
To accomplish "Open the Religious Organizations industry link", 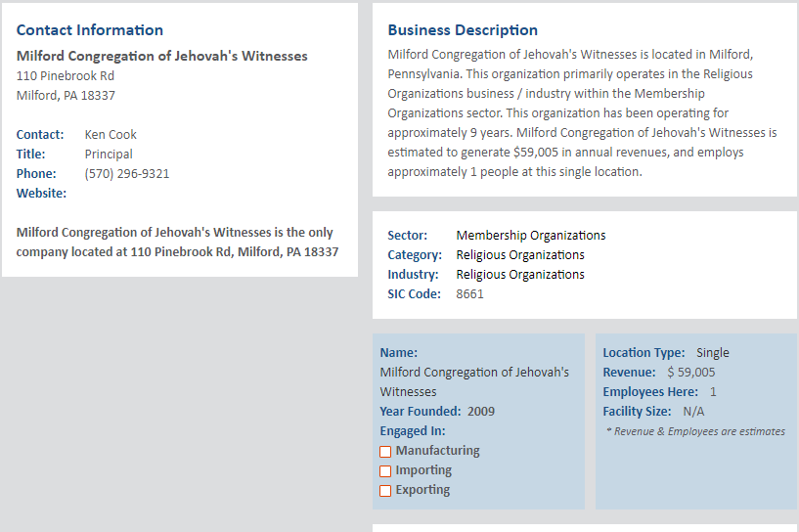I will pyautogui.click(x=519, y=275).
